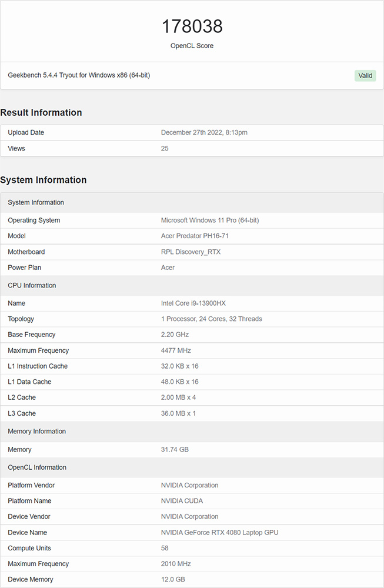
Task: Click the Topology row value
Action: click(211, 319)
